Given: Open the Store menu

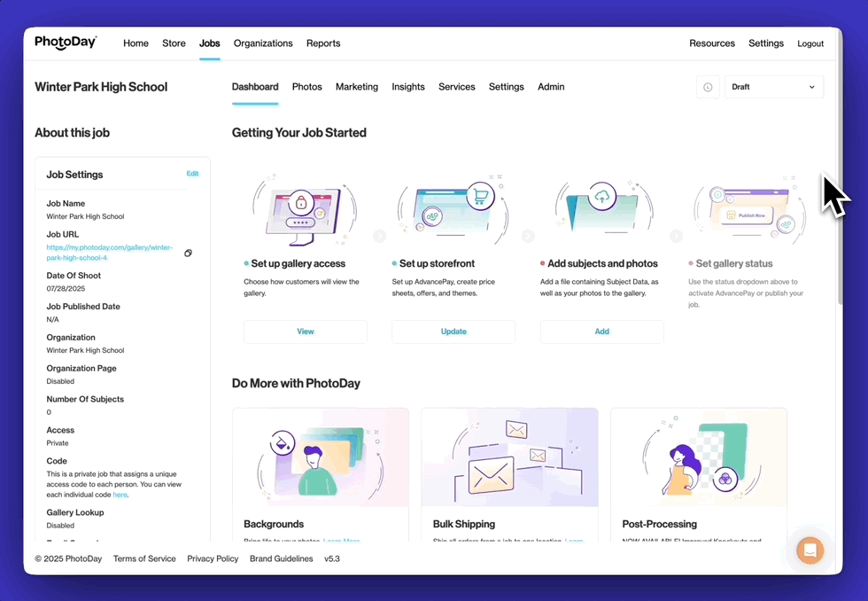Looking at the screenshot, I should (174, 43).
